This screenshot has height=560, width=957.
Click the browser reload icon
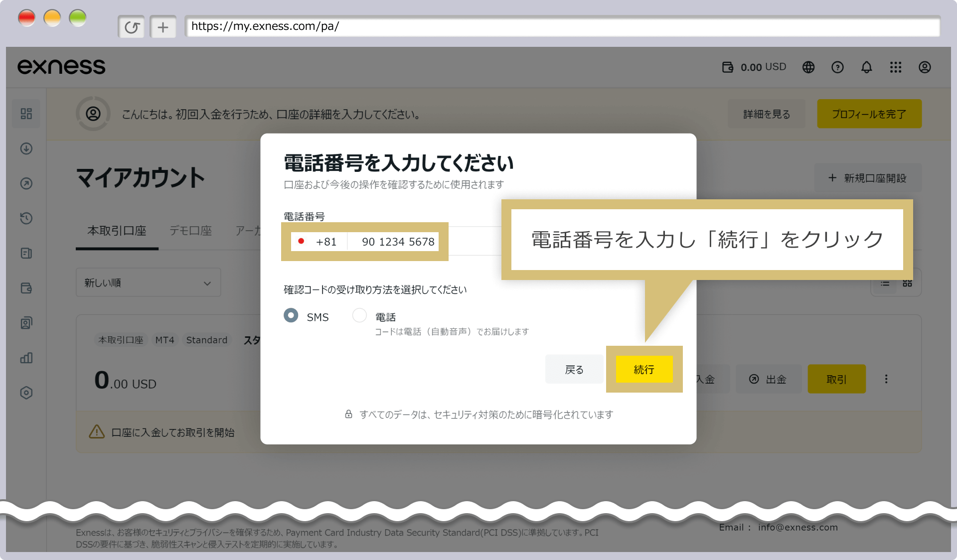coord(132,27)
